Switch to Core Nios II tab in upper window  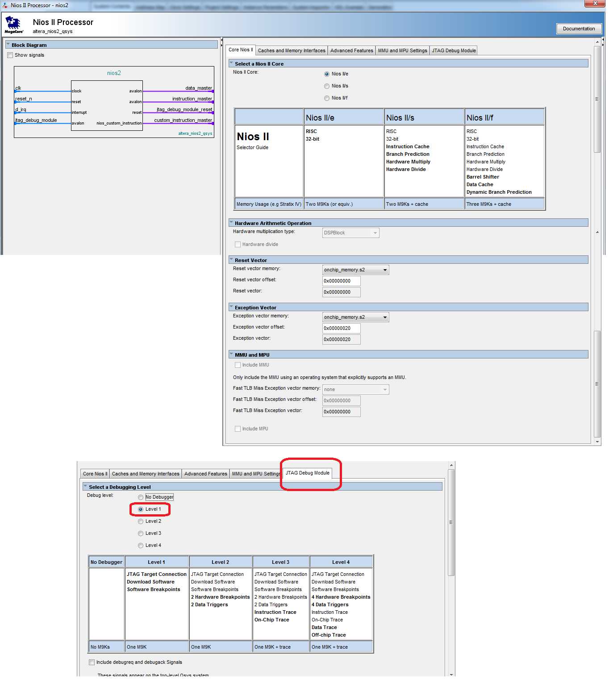(241, 50)
